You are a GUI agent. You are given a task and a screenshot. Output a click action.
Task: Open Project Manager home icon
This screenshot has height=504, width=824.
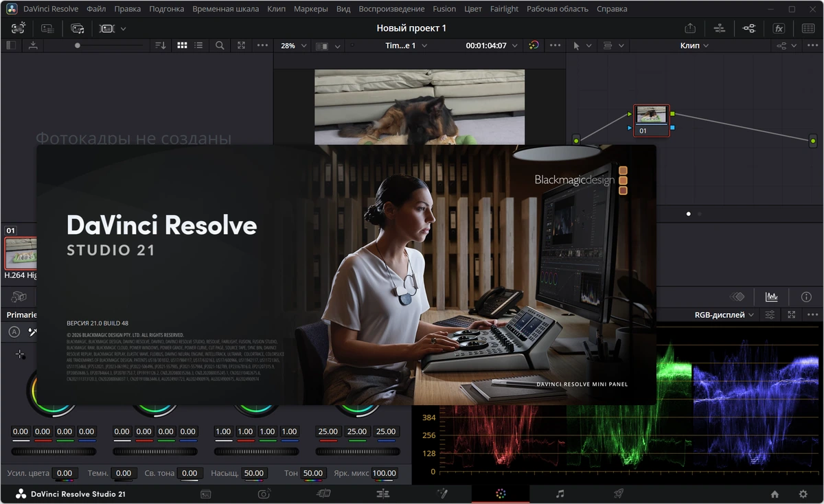775,494
